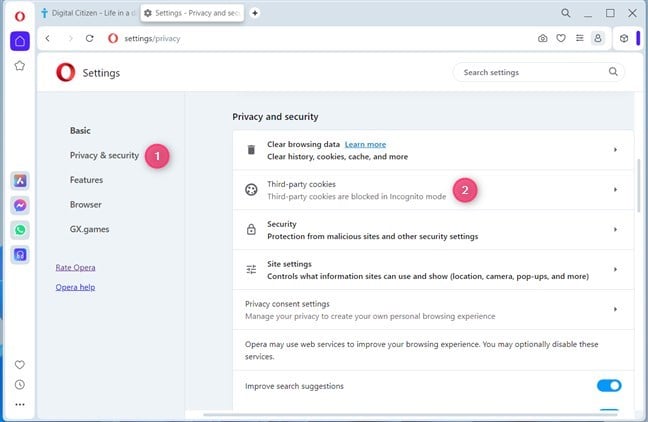The image size is (648, 422).
Task: Follow the Learn more link
Action: point(365,144)
